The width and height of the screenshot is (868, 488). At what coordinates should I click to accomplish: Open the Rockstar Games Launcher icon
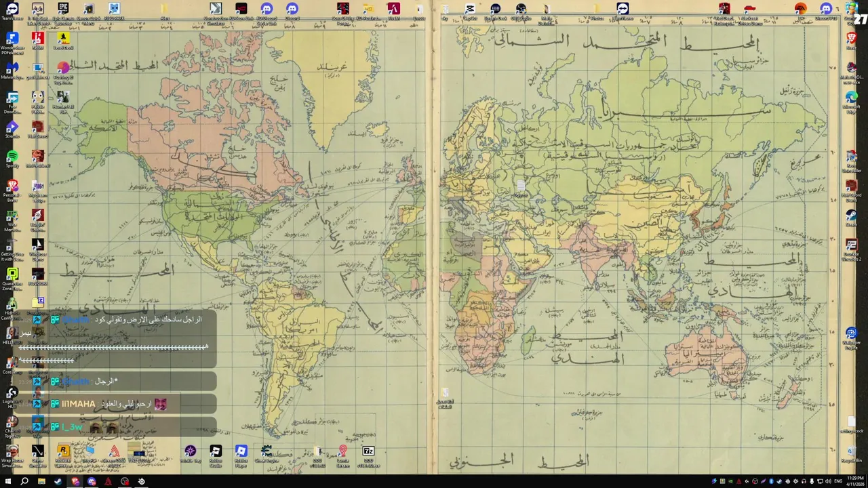pyautogui.click(x=63, y=454)
